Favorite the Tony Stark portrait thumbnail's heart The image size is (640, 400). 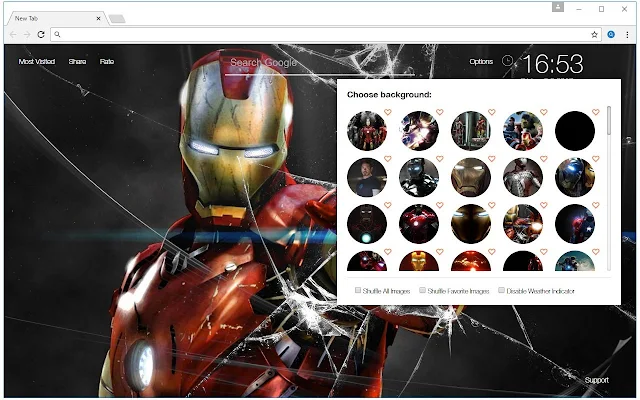tap(388, 158)
